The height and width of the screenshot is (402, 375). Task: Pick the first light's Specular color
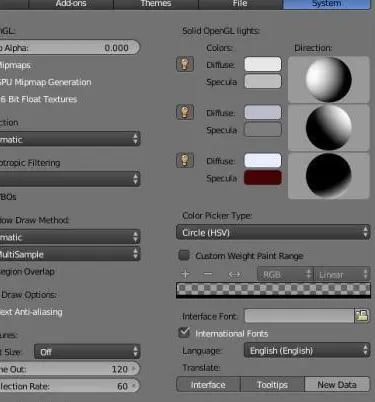(x=263, y=81)
